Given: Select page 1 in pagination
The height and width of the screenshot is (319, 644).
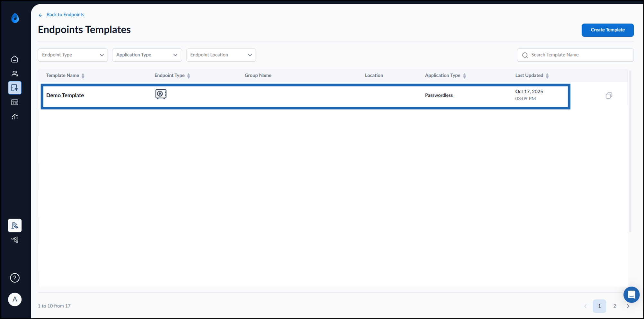Looking at the screenshot, I should pyautogui.click(x=599, y=306).
